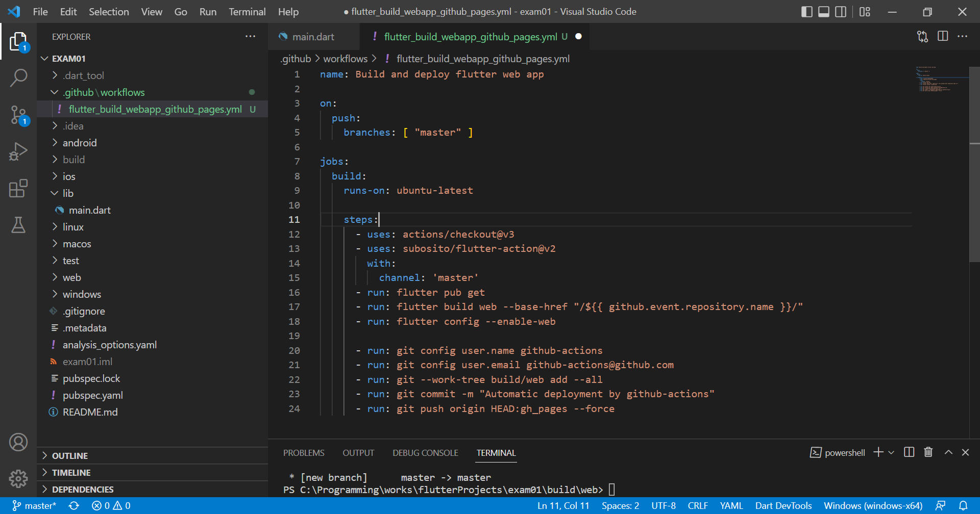980x514 pixels.
Task: Change encoding via UTF-8 status item
Action: 663,506
